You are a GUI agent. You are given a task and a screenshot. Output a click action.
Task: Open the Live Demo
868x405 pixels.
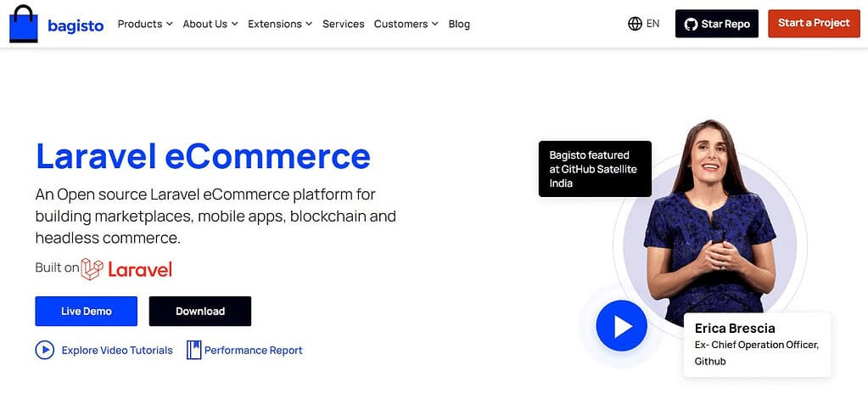click(x=87, y=311)
